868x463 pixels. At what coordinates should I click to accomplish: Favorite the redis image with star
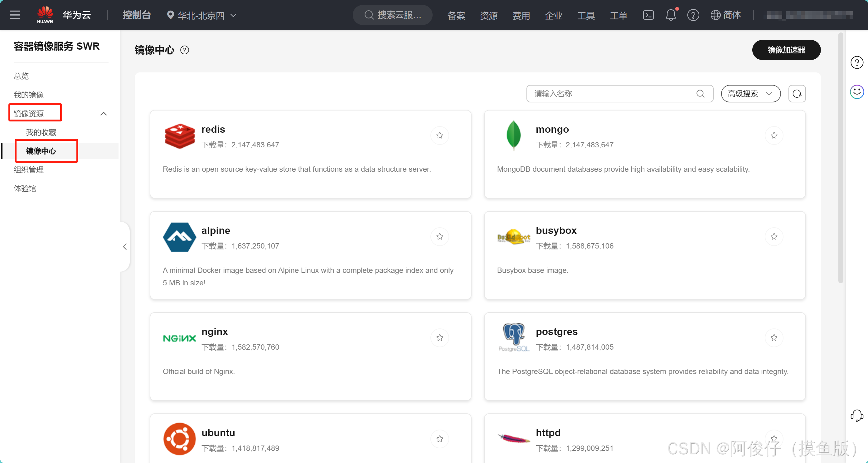point(439,135)
